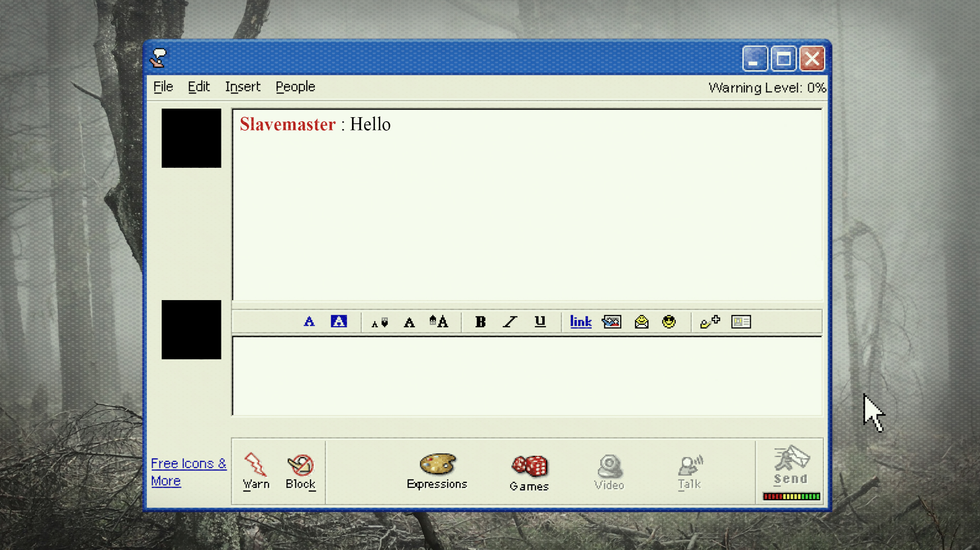
Task: Insert a picture in the message
Action: coord(612,322)
